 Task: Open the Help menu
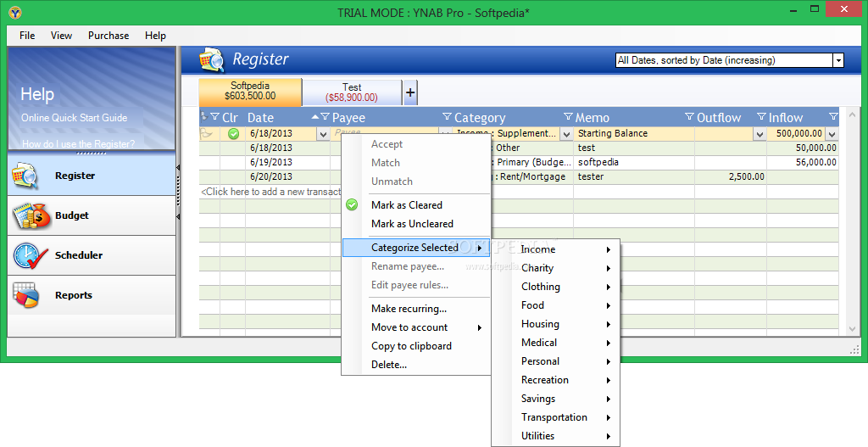(x=156, y=36)
